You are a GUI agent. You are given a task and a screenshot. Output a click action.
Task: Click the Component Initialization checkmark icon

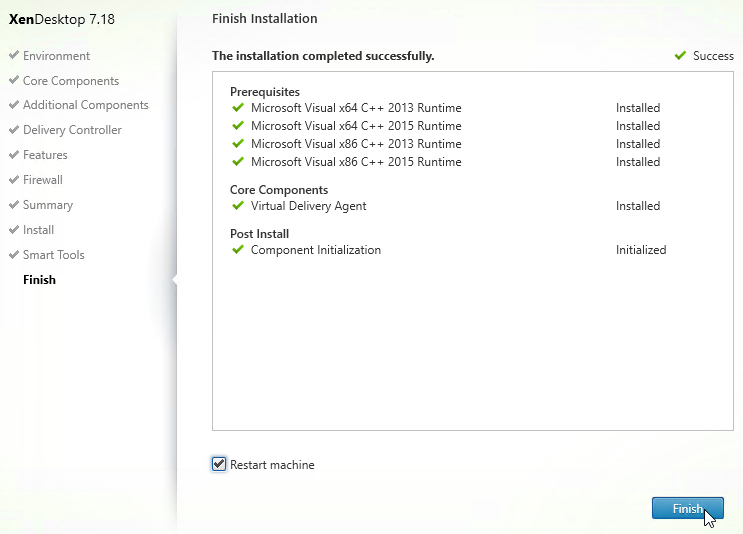click(238, 250)
